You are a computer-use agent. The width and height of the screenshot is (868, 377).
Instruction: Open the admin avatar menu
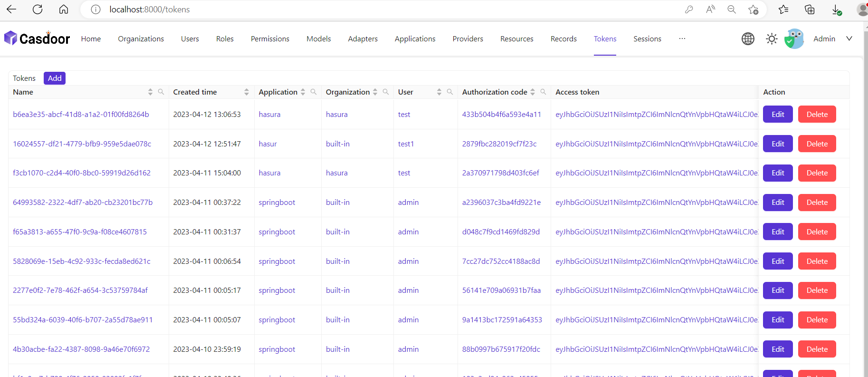coord(794,39)
